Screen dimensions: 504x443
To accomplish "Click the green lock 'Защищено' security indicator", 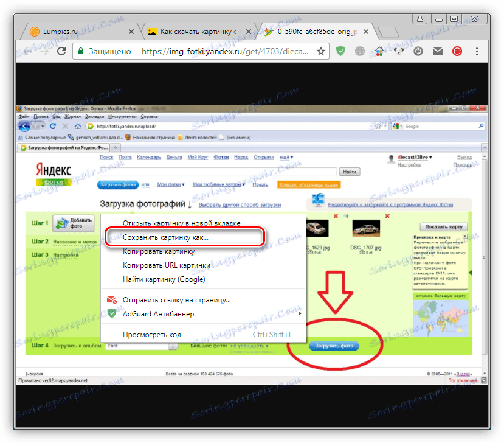I will coord(105,51).
